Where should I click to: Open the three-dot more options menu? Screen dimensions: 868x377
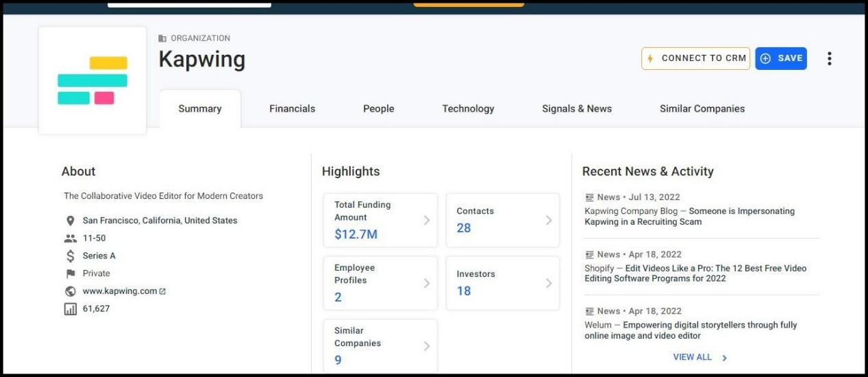pos(829,59)
